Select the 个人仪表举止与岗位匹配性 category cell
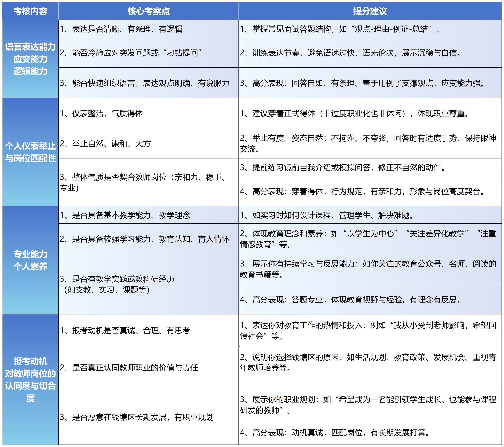Screen dimensions: 504x447 30,152
